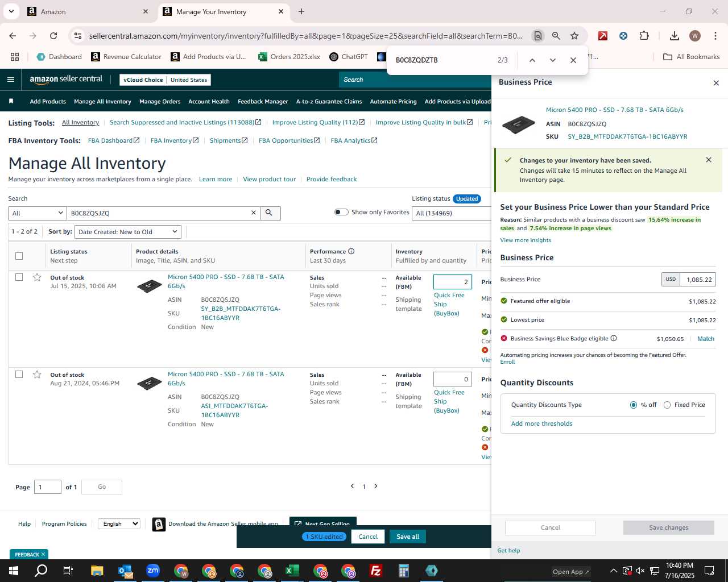Dismiss the changes saved notification
728x582 pixels.
709,160
